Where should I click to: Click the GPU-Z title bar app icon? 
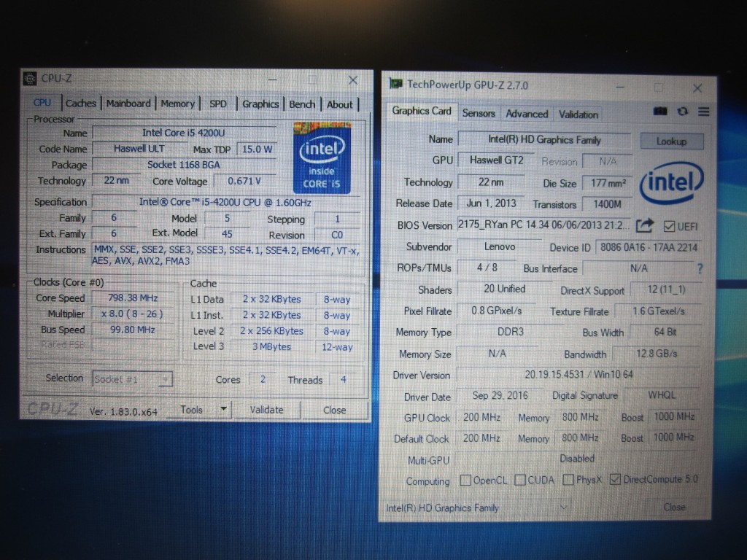click(395, 85)
